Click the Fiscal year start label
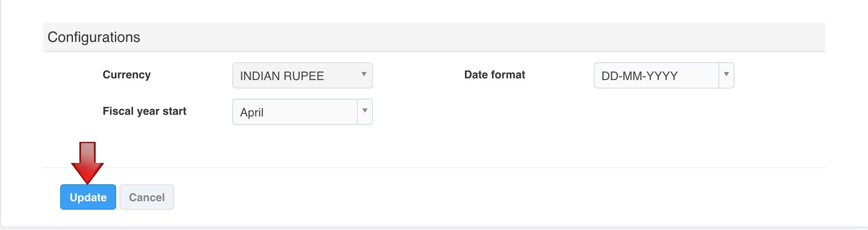Viewport: 868px width, 230px height. [x=144, y=111]
